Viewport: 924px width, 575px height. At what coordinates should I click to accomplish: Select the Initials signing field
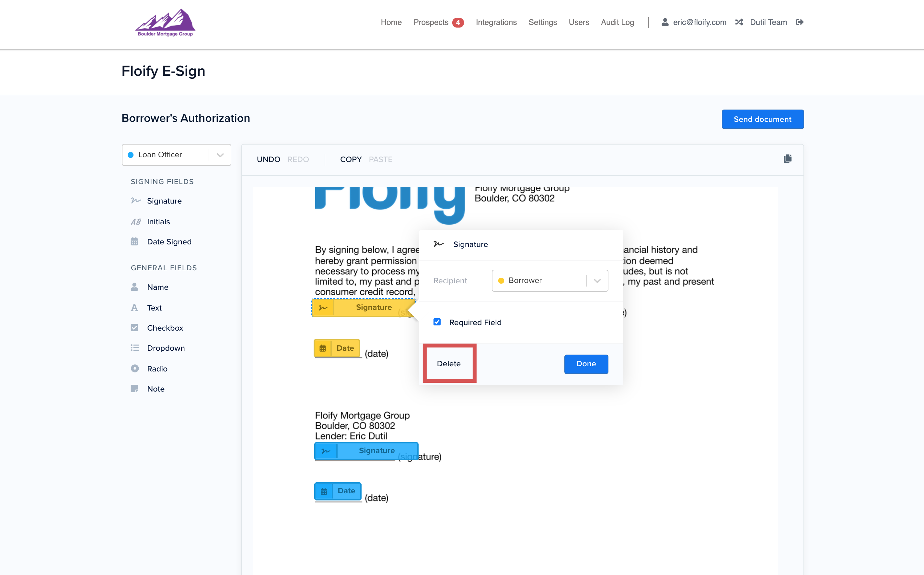(x=158, y=222)
